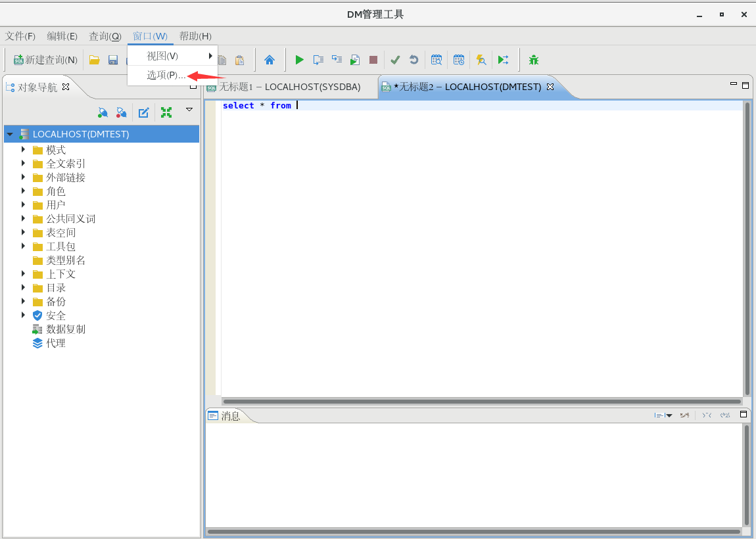756x539 pixels.
Task: Open the 文件(F) menu
Action: (x=20, y=36)
